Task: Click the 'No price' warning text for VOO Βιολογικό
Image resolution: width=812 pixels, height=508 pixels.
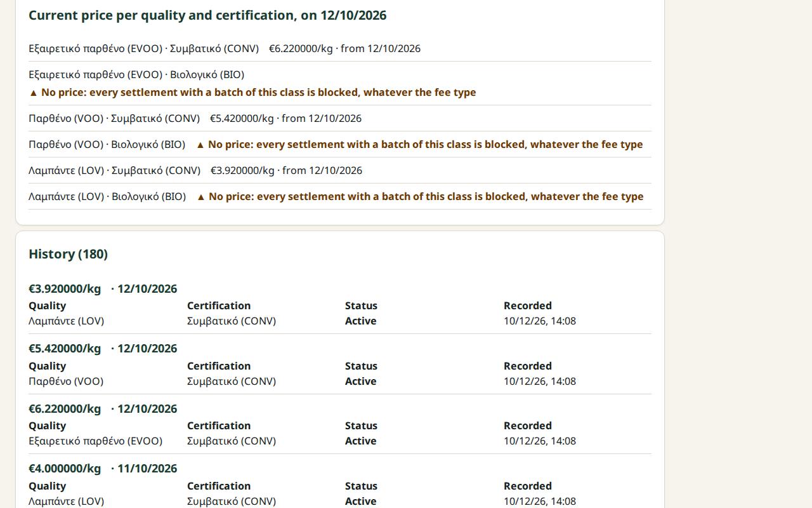Action: (x=426, y=145)
